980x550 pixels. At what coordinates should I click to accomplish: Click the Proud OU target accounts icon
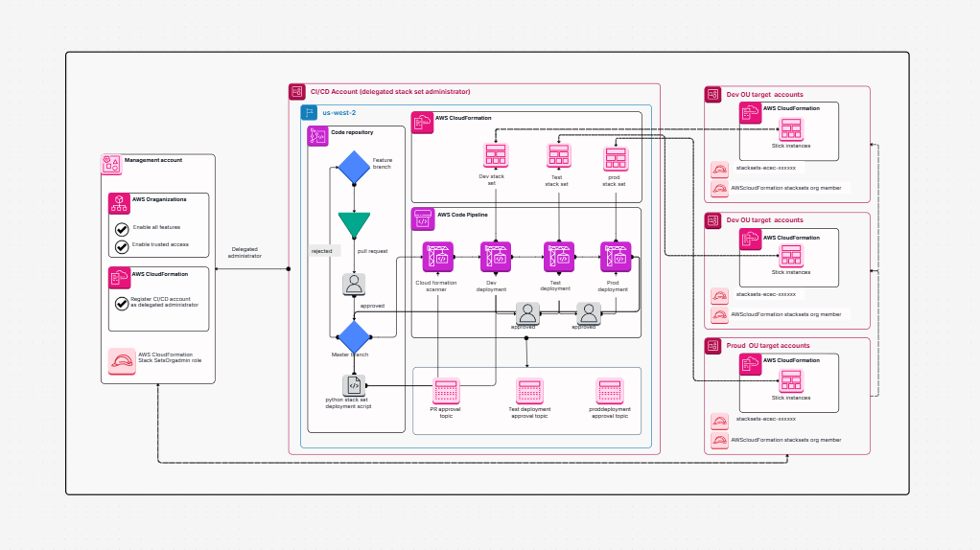pos(713,346)
